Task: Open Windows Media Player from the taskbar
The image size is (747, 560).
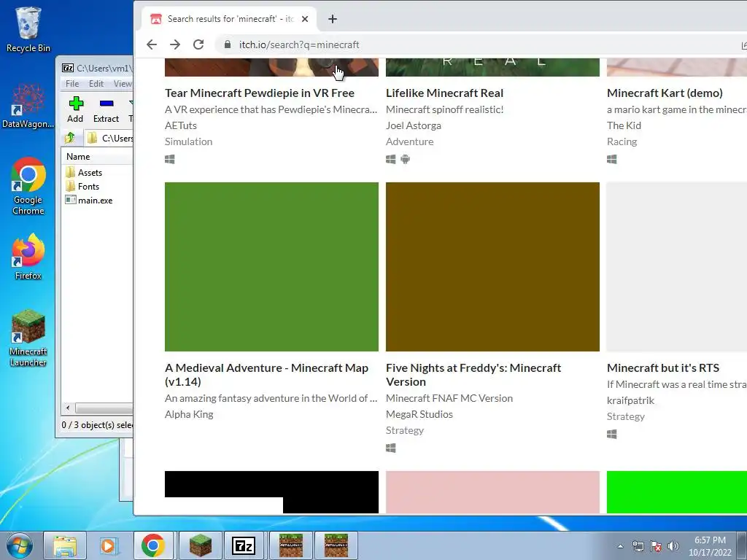Action: pos(109,545)
